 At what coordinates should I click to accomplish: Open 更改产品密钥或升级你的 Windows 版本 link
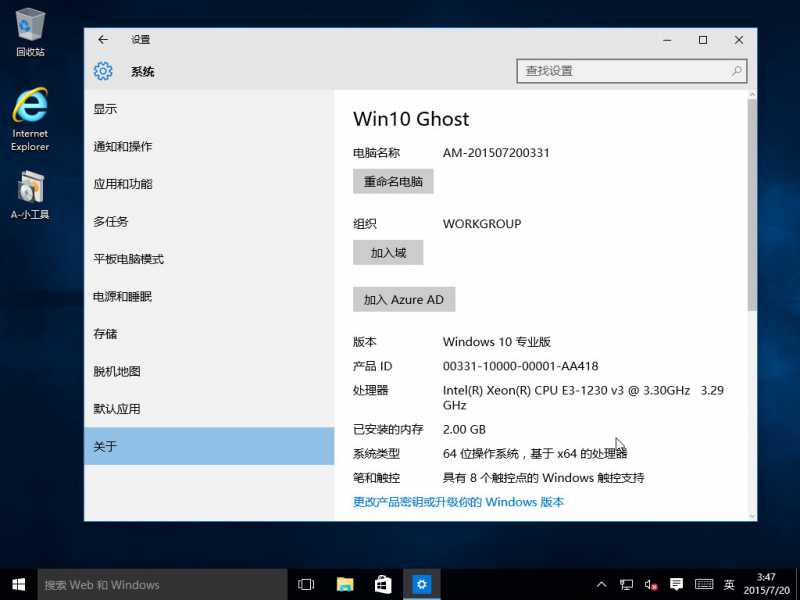(458, 502)
